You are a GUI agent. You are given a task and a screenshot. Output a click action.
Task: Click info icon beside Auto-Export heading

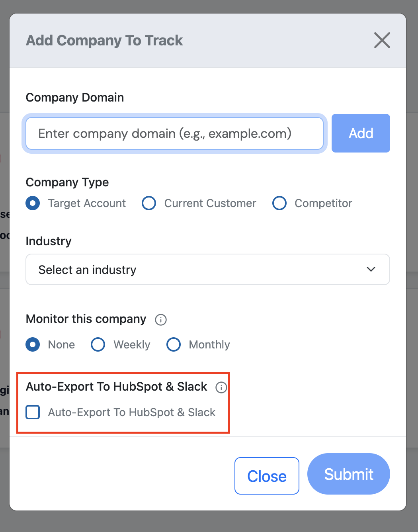(221, 387)
